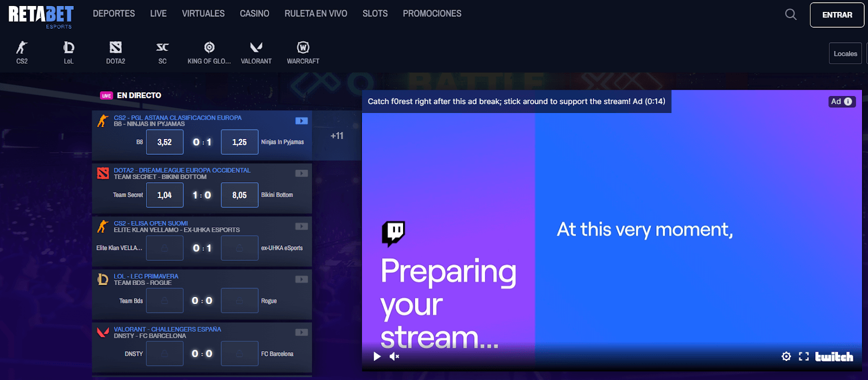This screenshot has width=868, height=380.
Task: Open the Virtuales menu item
Action: (x=203, y=14)
